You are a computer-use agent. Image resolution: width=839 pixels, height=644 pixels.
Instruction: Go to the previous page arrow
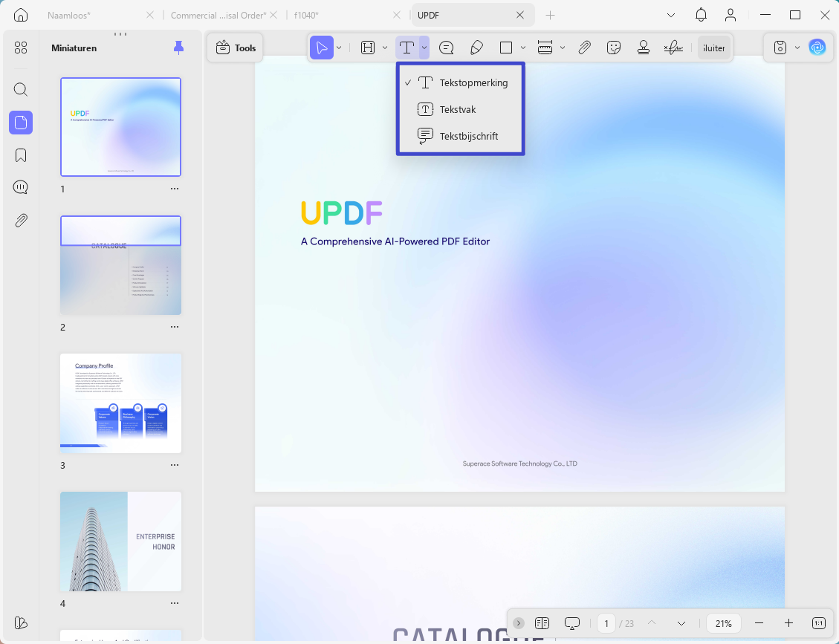652,623
